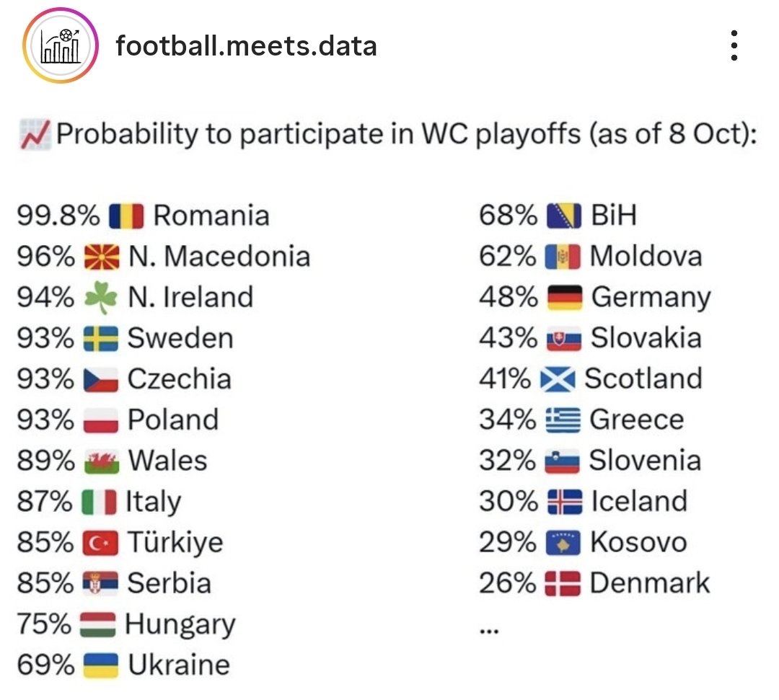Image resolution: width=779 pixels, height=700 pixels.
Task: Click the N. Ireland shamrock icon
Action: (x=100, y=298)
